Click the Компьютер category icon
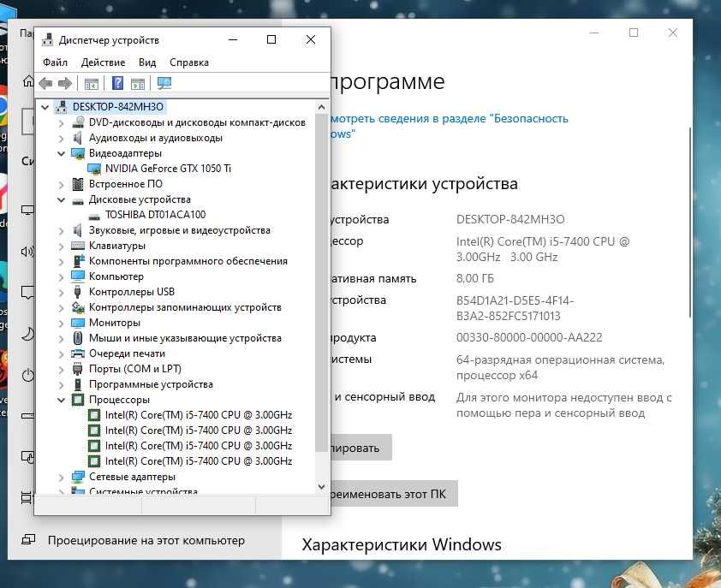Viewport: 721px width, 588px height. [x=78, y=276]
